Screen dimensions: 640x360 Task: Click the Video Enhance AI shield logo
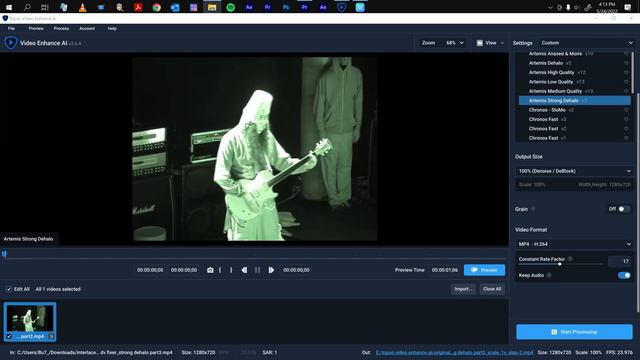[11, 42]
